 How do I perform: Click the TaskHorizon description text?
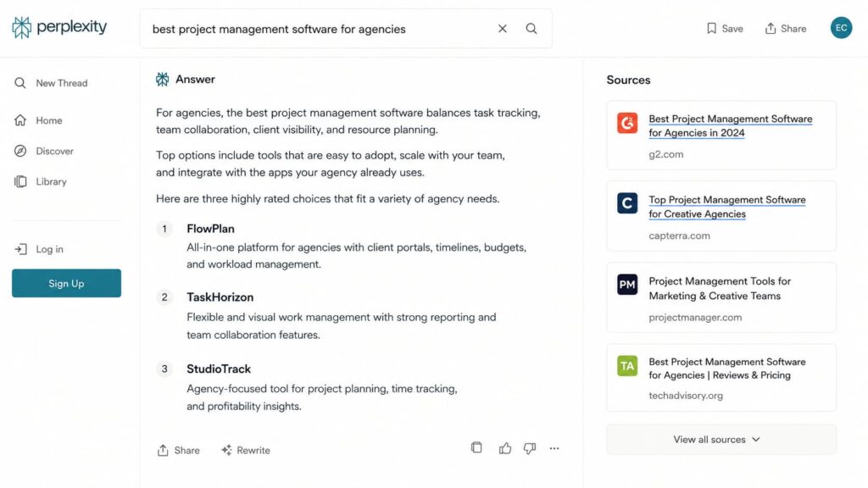click(341, 326)
